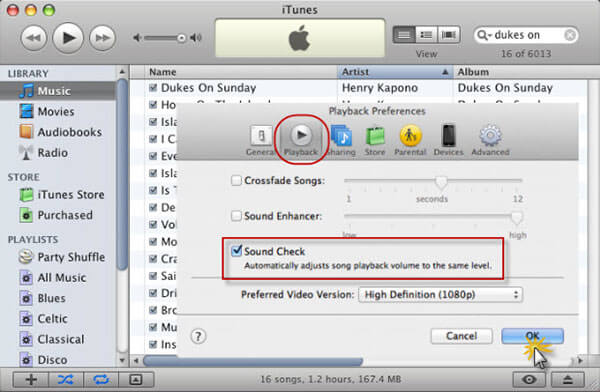The width and height of the screenshot is (600, 392).
Task: Uncheck the song checkbox on the 'Dri' row
Action: [153, 293]
